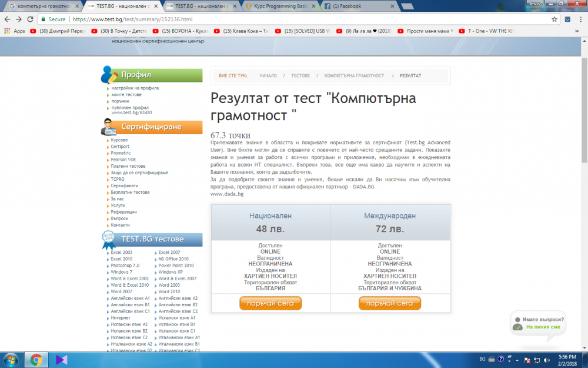This screenshot has width=588, height=368.
Task: Click the browser Back arrow
Action: click(8, 19)
